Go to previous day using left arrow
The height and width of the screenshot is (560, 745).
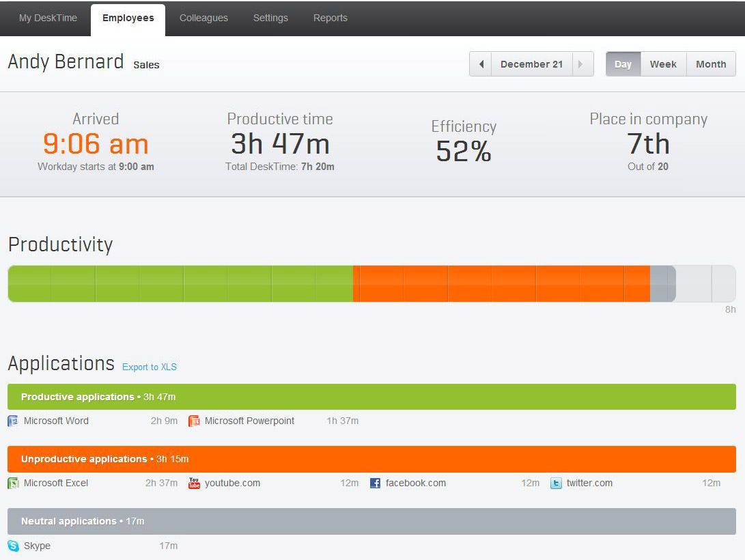pos(481,64)
